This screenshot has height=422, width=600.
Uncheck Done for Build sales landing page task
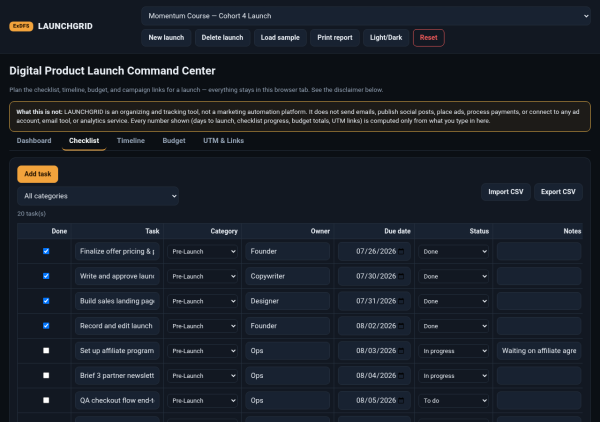46,301
